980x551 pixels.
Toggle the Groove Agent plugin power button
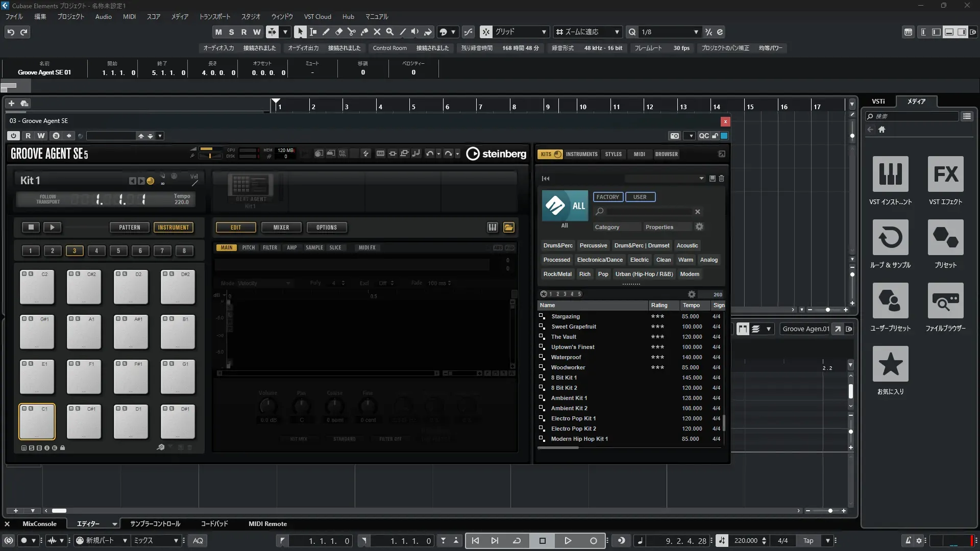[14, 136]
